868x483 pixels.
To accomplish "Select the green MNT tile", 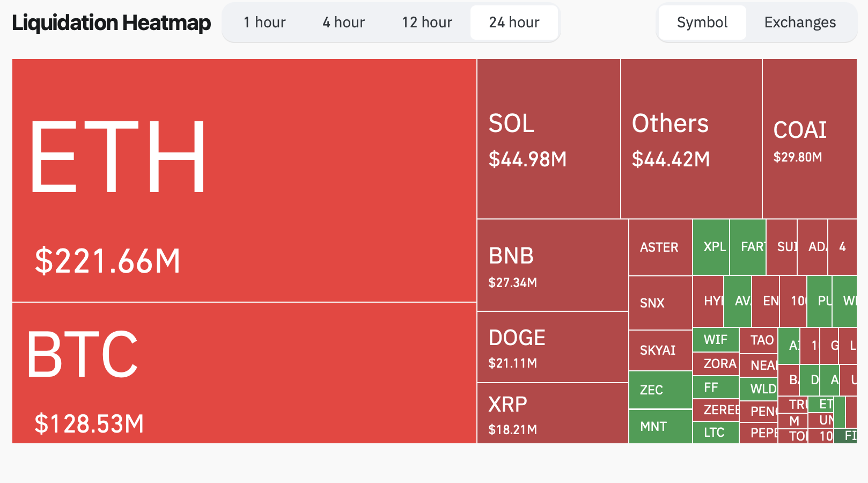I will [660, 426].
